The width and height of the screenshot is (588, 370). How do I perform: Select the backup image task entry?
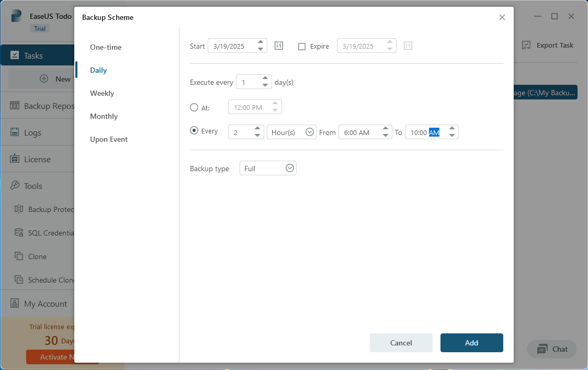tap(546, 92)
